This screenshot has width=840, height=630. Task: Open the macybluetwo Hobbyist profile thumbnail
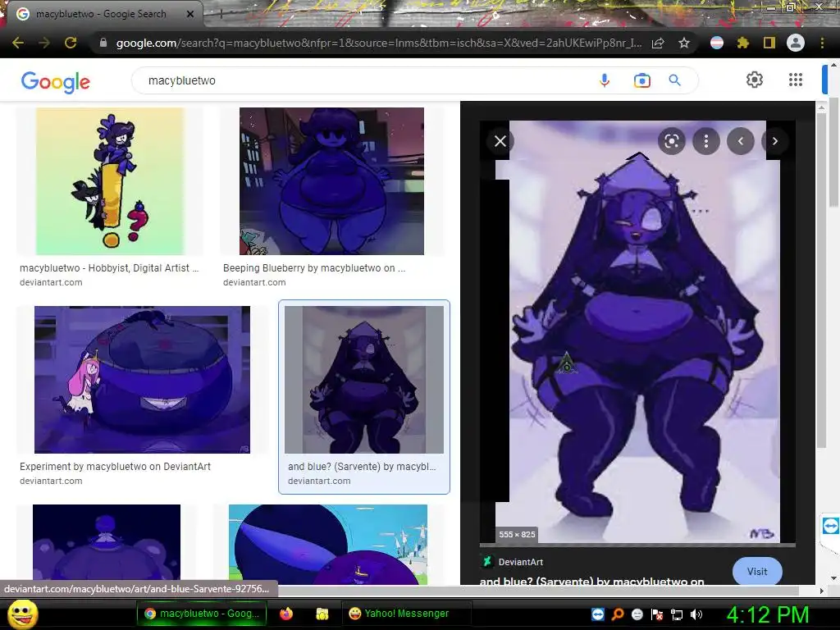point(110,181)
